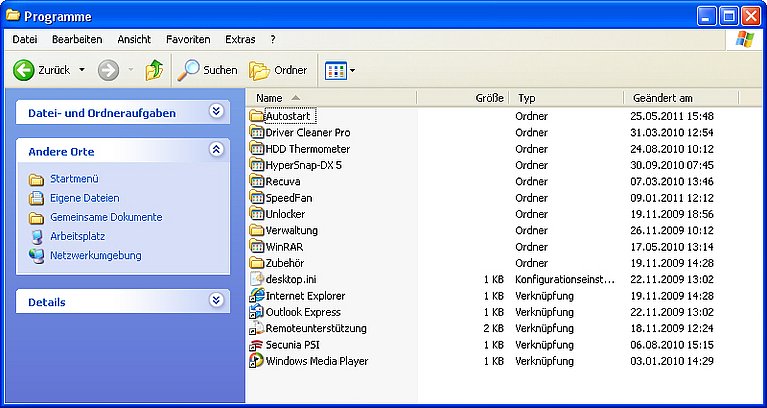
Task: Go up one folder level icon
Action: [x=154, y=70]
